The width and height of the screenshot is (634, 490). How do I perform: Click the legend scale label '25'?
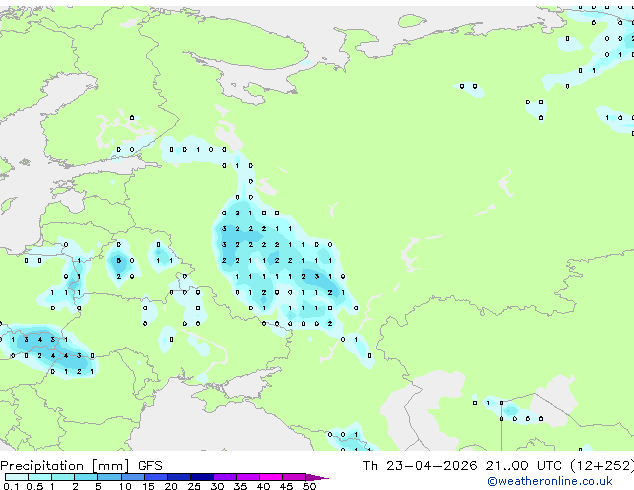194,486
